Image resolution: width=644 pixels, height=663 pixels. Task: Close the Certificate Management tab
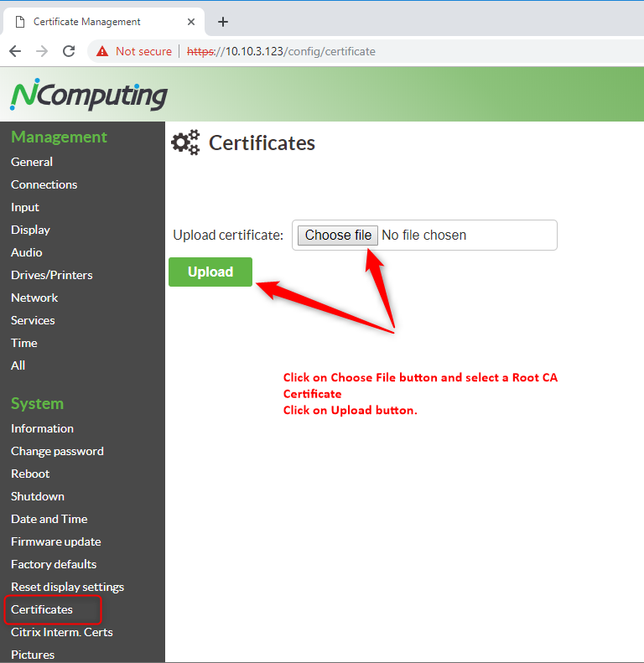(191, 22)
